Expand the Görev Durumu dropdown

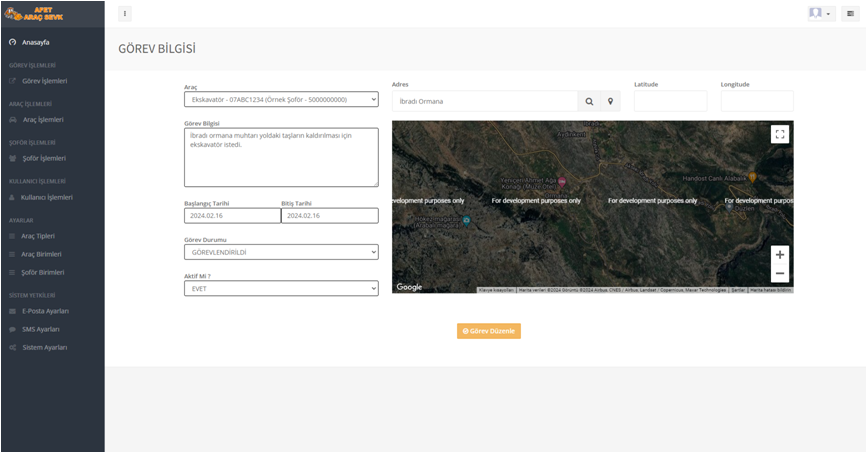(x=281, y=252)
